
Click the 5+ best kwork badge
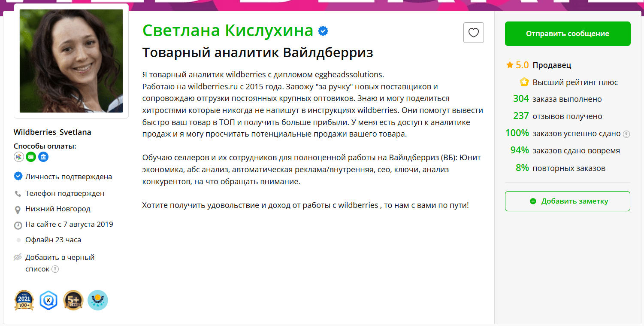tap(73, 300)
